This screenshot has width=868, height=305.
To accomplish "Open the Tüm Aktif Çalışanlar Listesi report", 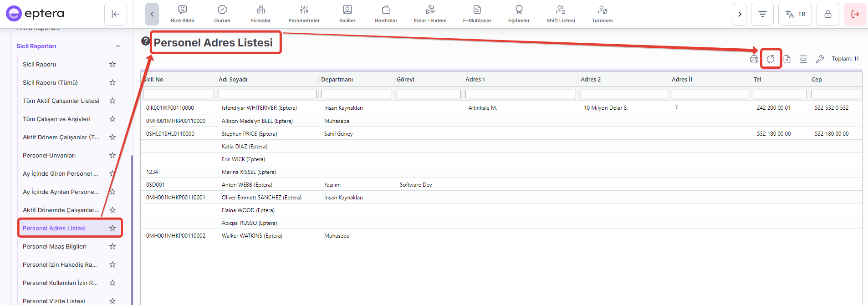I will coord(61,101).
